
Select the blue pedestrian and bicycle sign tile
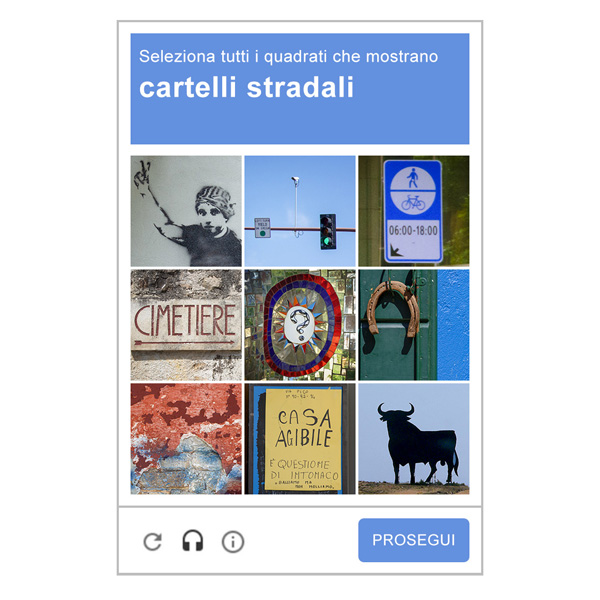[414, 211]
